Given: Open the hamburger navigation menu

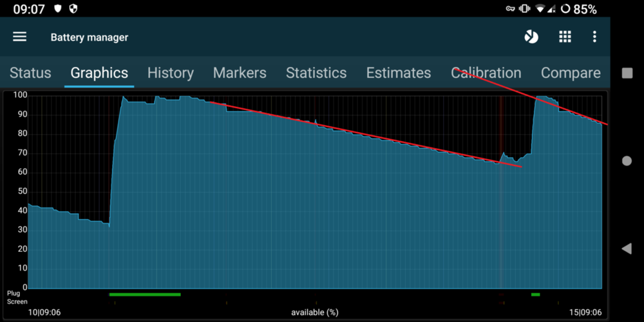Looking at the screenshot, I should pos(20,37).
